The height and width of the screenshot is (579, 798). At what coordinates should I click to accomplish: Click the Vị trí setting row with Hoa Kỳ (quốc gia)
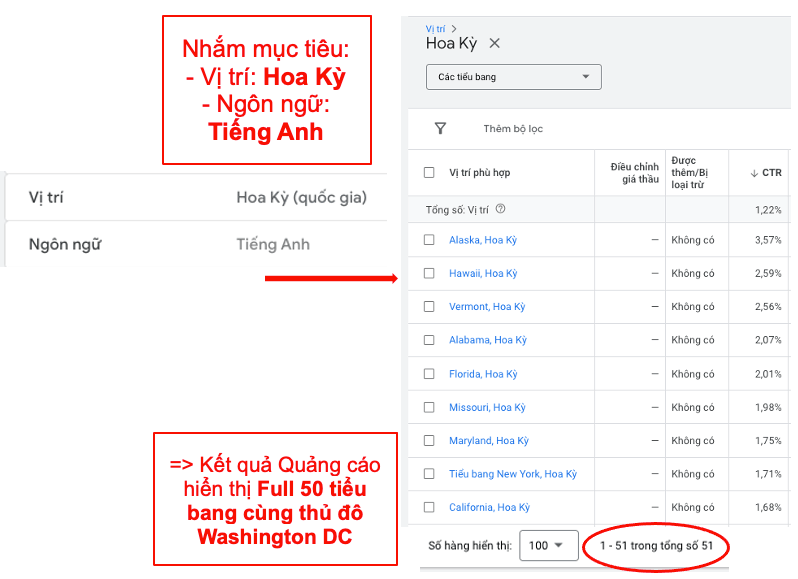[x=197, y=197]
